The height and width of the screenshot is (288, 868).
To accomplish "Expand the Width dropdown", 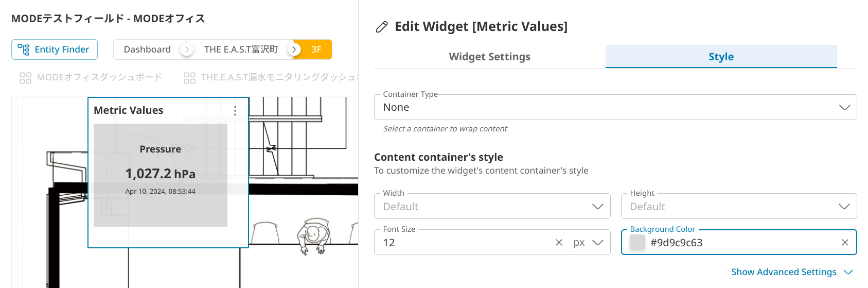I will coord(597,207).
